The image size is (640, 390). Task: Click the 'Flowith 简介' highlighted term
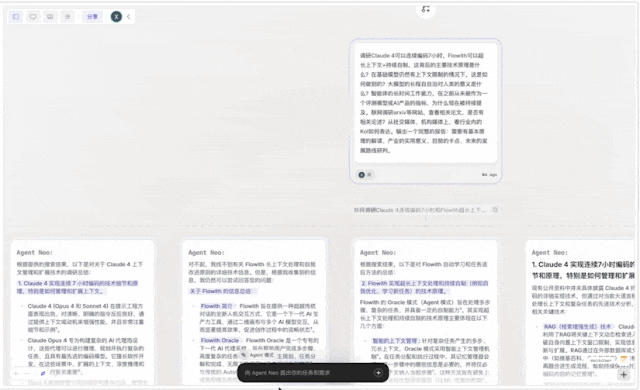tap(217, 306)
